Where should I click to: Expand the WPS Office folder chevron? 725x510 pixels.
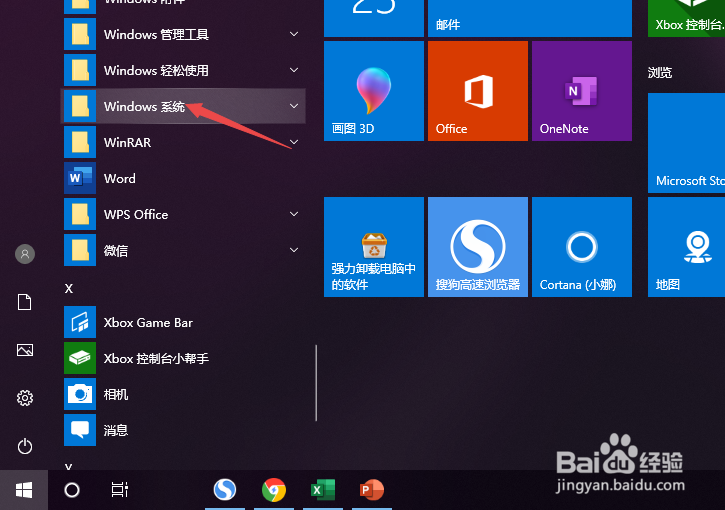pos(294,214)
